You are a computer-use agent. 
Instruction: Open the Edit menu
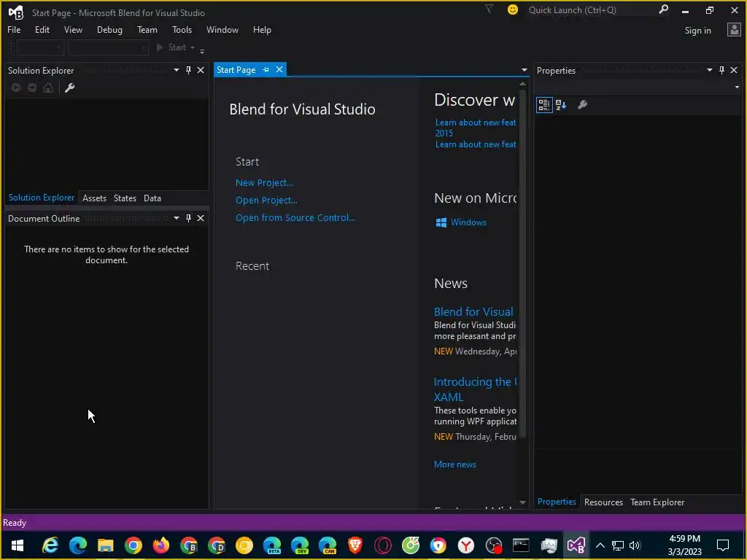click(x=42, y=29)
